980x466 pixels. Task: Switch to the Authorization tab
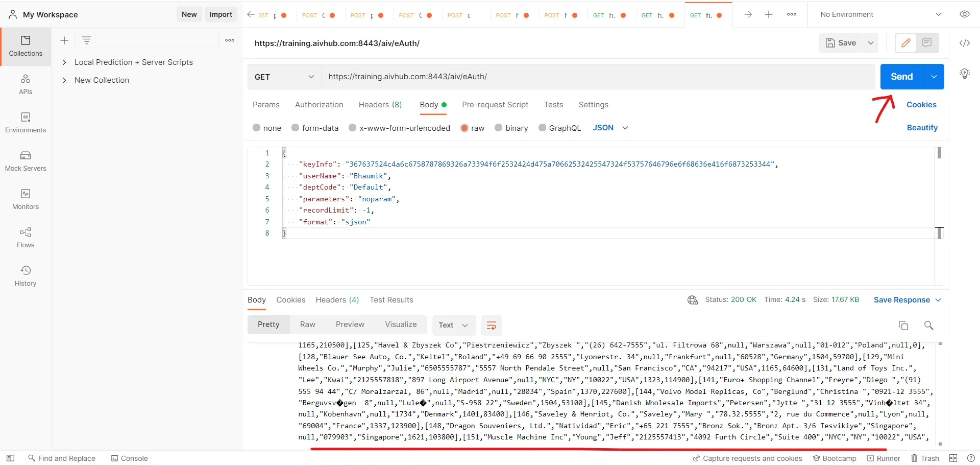[319, 105]
